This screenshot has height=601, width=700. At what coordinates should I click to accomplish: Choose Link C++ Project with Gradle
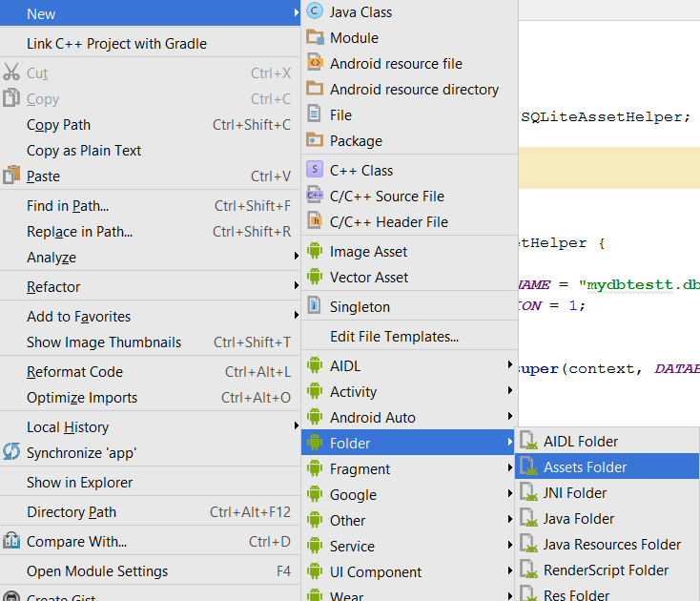pos(150,44)
